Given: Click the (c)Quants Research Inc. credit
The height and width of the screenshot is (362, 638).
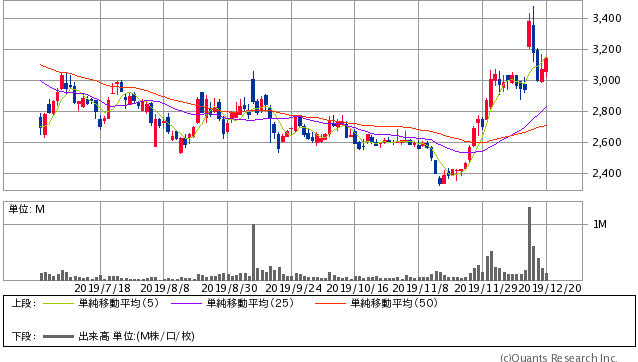Looking at the screenshot, I should click(x=559, y=358).
